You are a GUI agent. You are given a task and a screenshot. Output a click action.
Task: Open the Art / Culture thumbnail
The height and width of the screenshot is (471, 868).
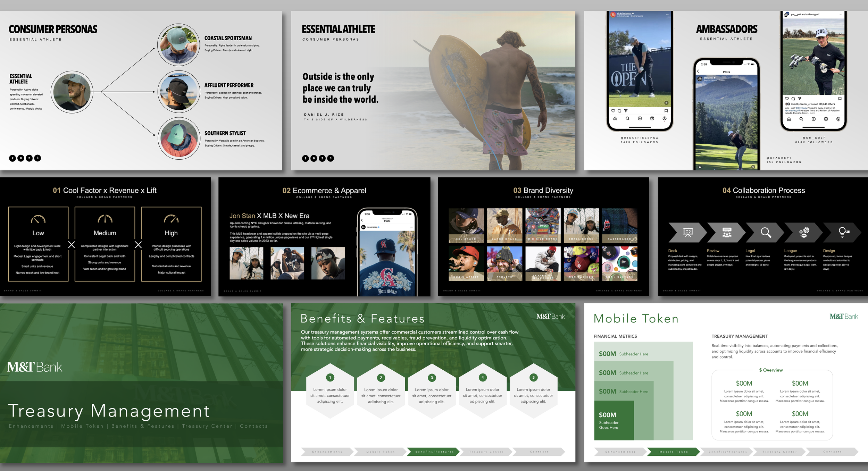(620, 263)
